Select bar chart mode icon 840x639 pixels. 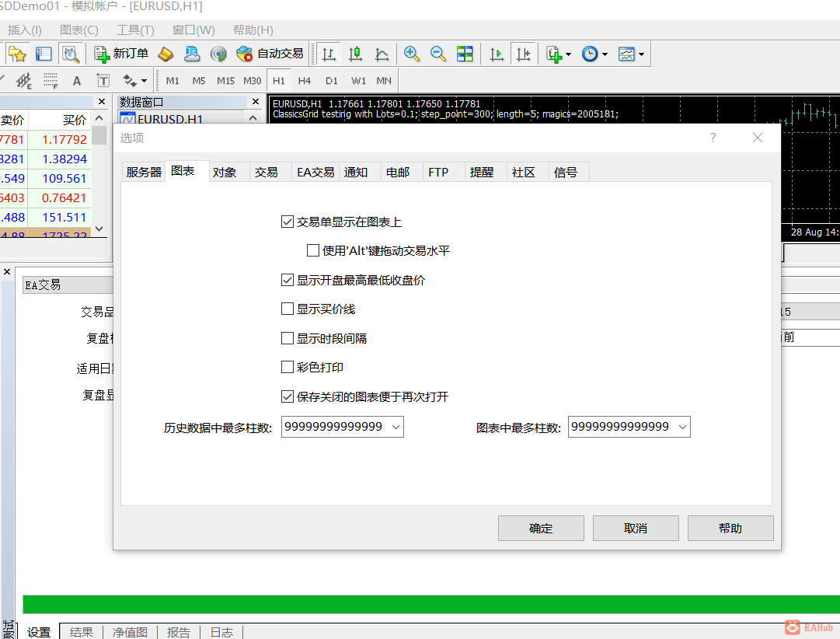tap(329, 54)
